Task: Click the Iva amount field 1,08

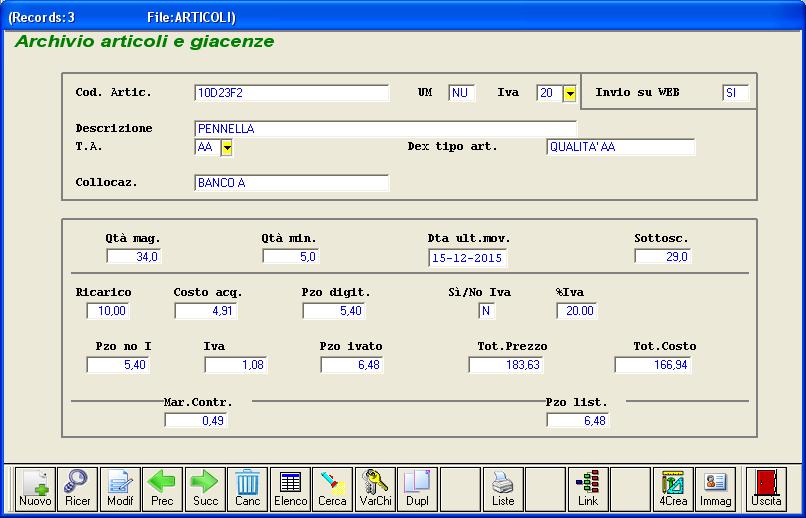Action: tap(236, 365)
